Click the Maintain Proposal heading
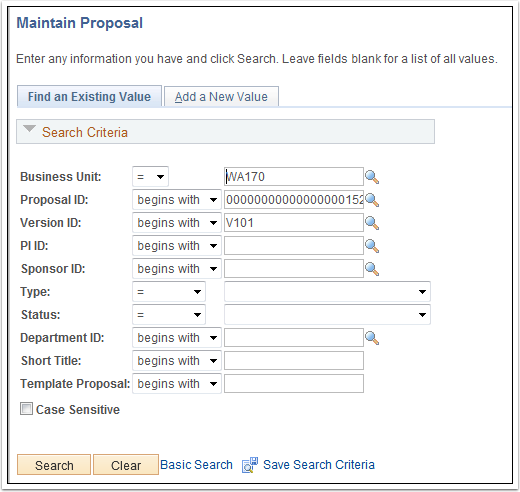The width and height of the screenshot is (520, 492). point(80,23)
